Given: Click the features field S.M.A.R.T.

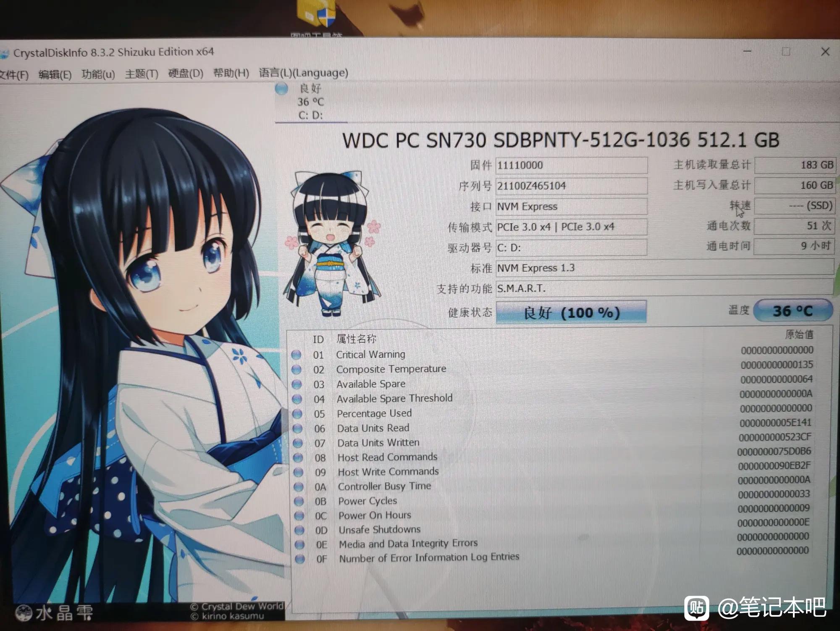Looking at the screenshot, I should pos(665,288).
